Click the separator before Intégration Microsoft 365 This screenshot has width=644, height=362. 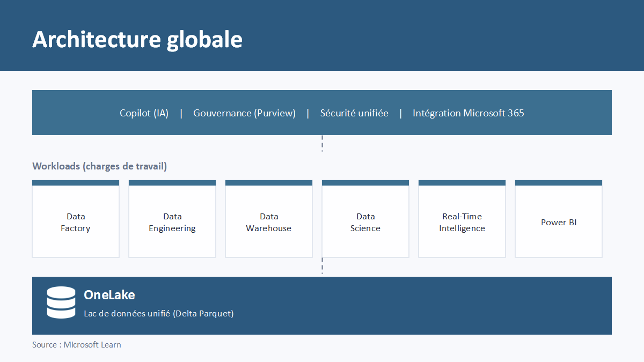tap(400, 113)
